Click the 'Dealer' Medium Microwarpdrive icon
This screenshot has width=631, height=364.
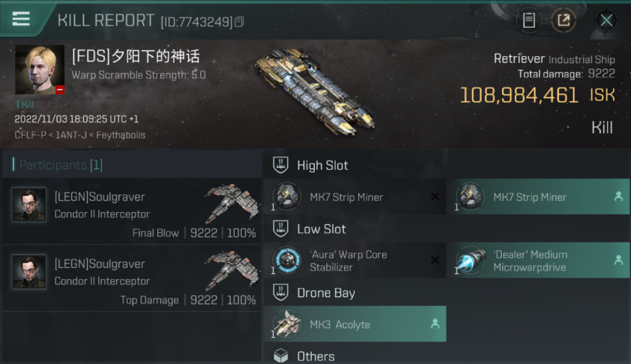tap(470, 260)
